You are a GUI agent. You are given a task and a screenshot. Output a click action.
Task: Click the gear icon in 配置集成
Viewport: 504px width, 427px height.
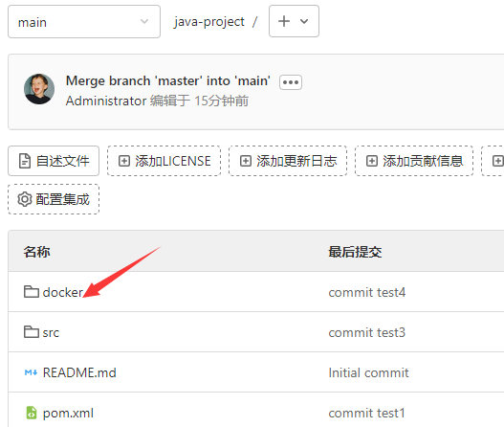coord(25,199)
